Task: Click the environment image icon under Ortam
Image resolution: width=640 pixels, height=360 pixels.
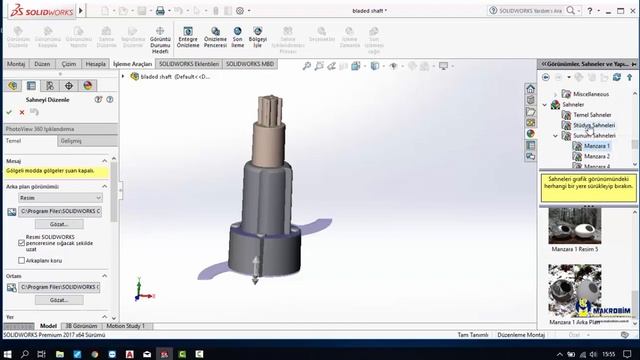Action: pyautogui.click(x=11, y=287)
